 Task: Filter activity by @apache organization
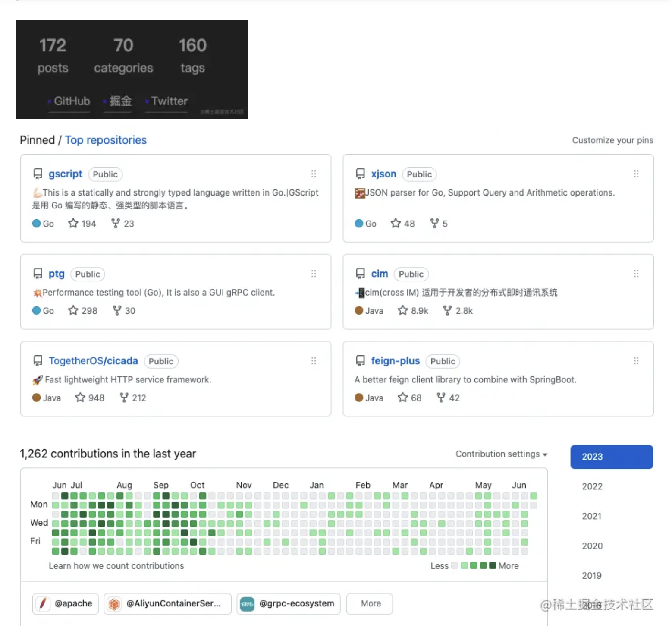66,603
